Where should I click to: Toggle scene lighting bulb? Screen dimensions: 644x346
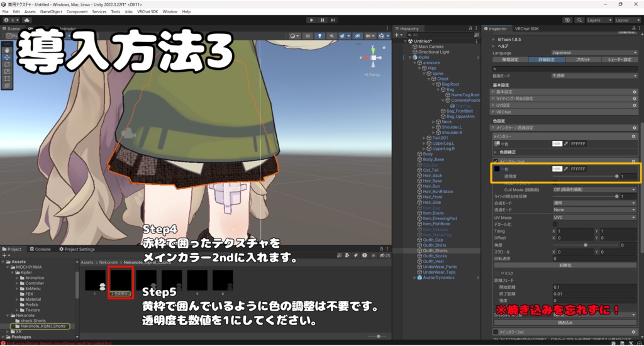point(320,36)
